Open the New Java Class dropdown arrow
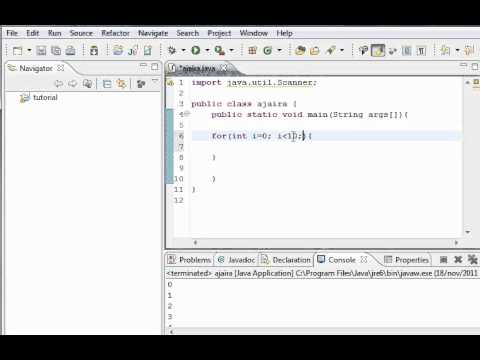Image resolution: width=480 pixels, height=360 pixels. pyautogui.click(x=279, y=51)
